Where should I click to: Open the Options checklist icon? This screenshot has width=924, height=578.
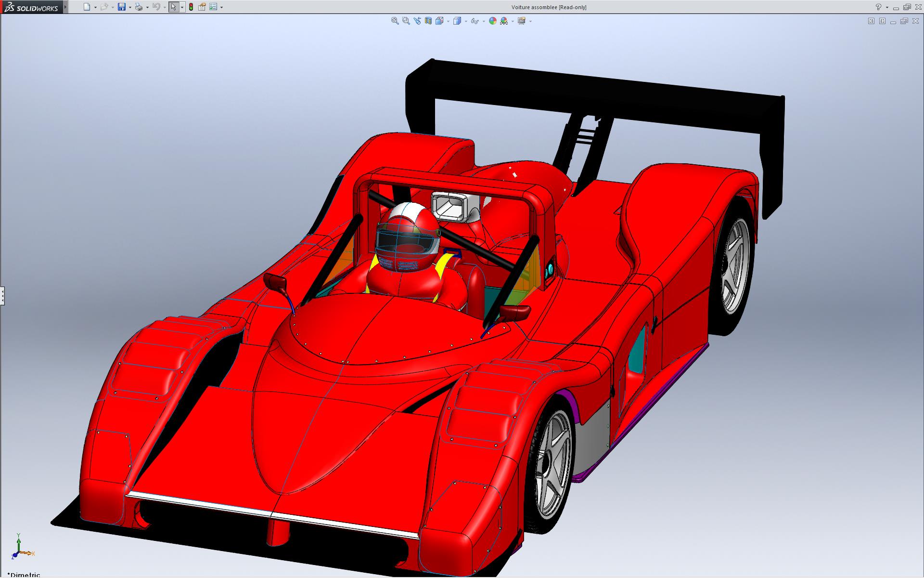click(213, 7)
